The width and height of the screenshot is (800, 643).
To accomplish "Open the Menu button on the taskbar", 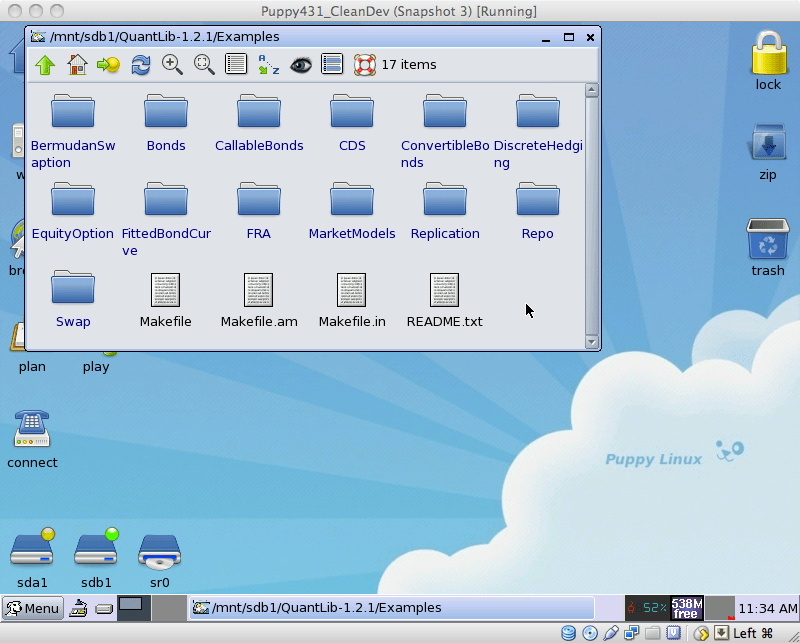I will 33,608.
